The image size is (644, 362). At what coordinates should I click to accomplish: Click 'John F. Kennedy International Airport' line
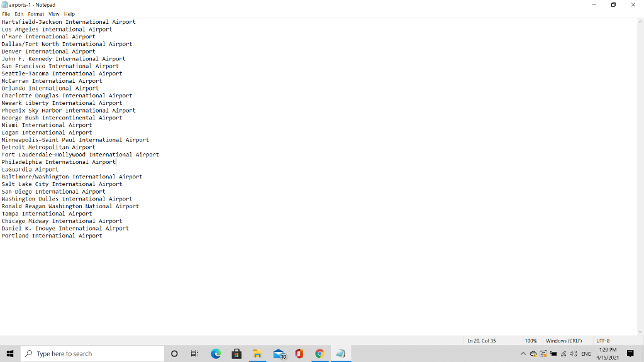(x=64, y=59)
